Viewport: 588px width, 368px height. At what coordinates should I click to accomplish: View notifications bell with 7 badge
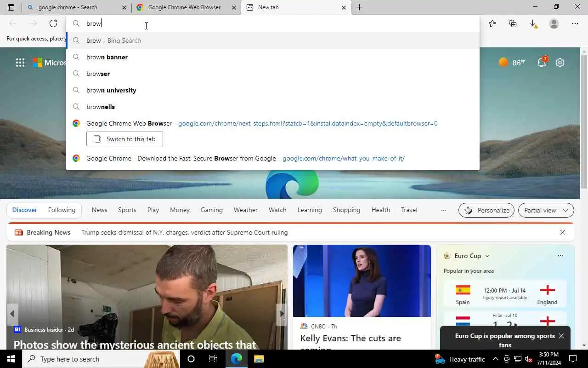pos(542,62)
